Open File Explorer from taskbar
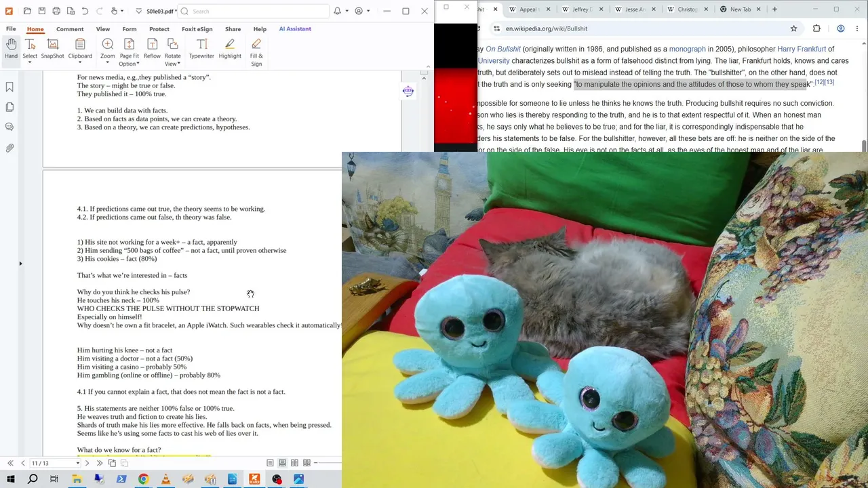This screenshot has width=868, height=488. pos(77,479)
